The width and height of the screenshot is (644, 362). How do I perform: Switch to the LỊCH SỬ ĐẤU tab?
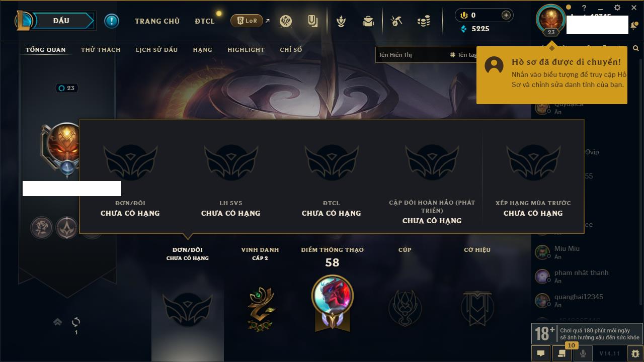(x=156, y=49)
